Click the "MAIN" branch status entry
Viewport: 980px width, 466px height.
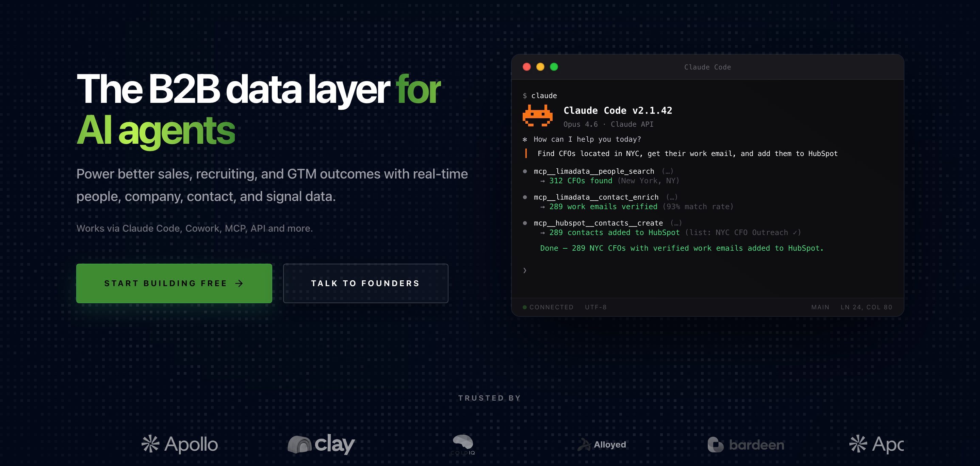820,307
